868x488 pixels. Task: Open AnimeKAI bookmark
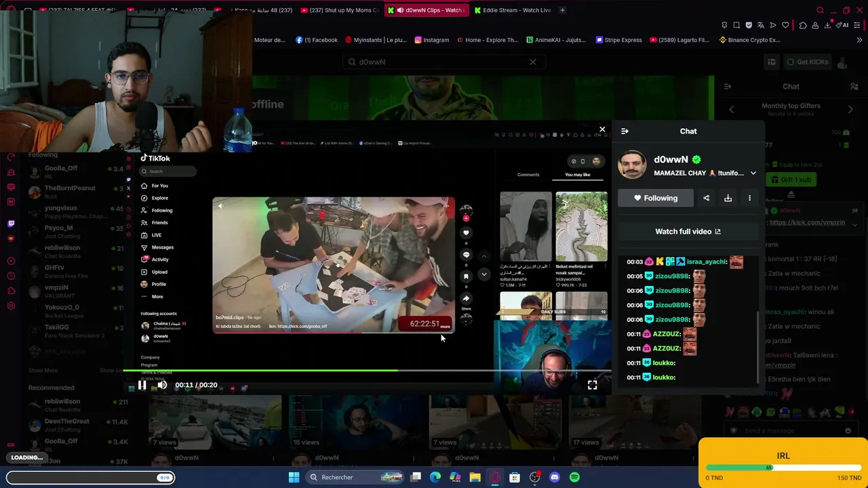tap(556, 40)
